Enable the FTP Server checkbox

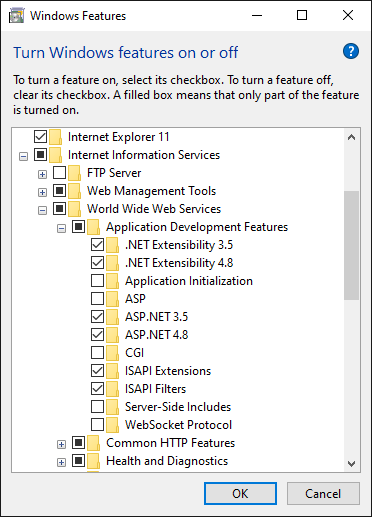(59, 172)
